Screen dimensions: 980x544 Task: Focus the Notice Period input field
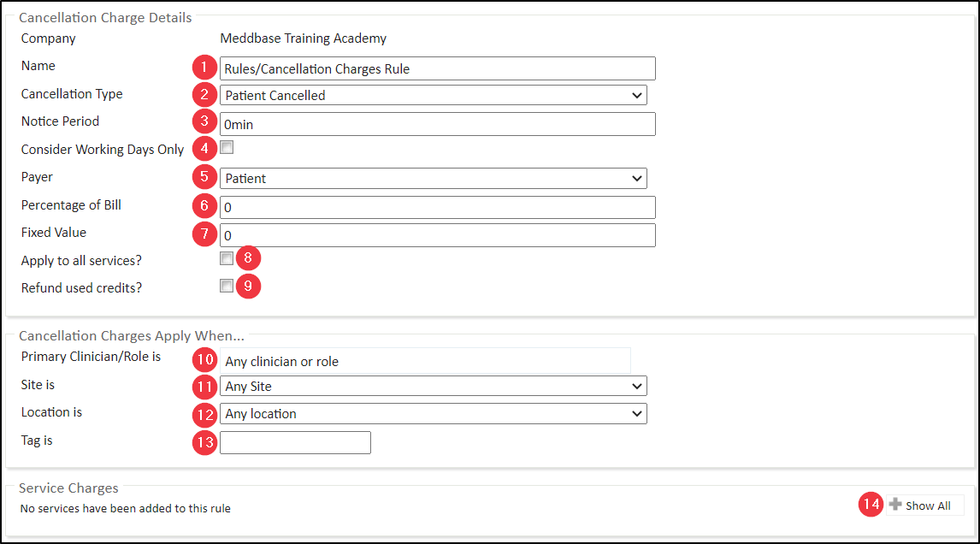pos(437,124)
